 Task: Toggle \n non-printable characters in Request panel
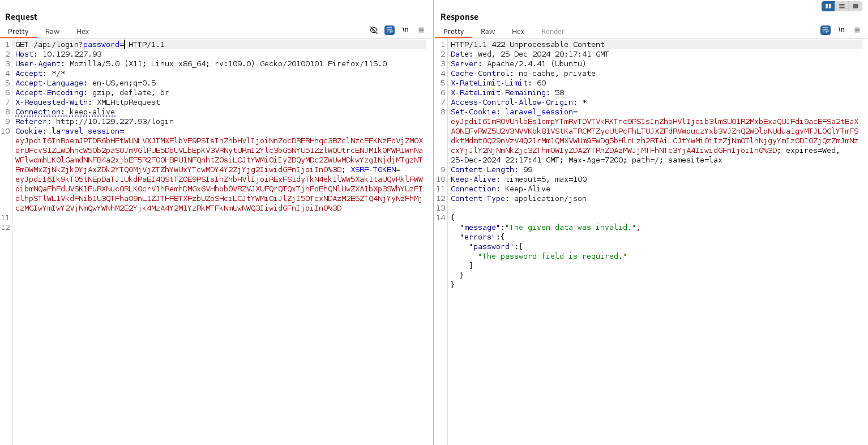pyautogui.click(x=405, y=30)
